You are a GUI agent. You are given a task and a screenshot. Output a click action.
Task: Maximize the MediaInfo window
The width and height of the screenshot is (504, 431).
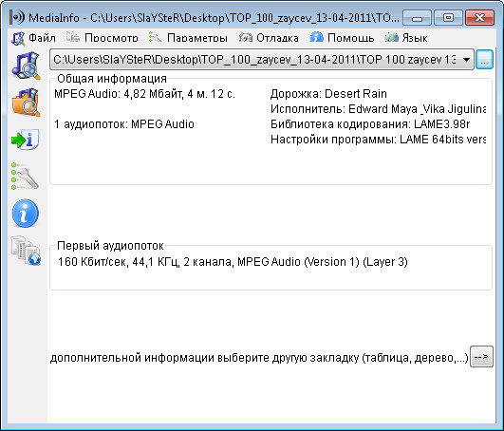(x=448, y=18)
